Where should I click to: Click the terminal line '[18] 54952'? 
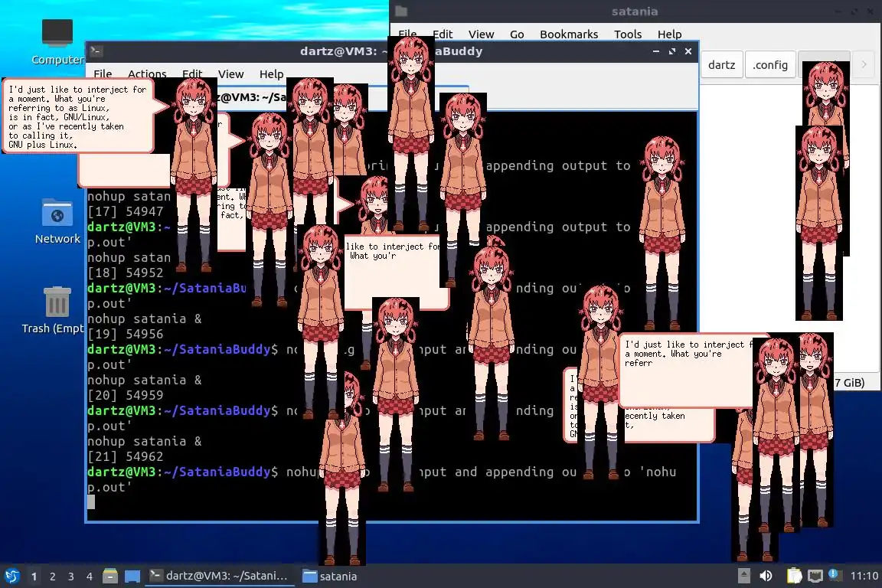click(x=126, y=273)
